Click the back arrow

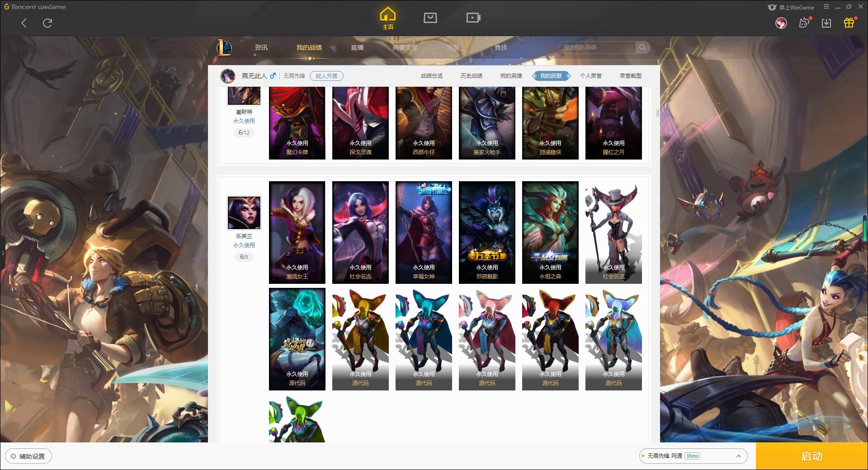[24, 23]
